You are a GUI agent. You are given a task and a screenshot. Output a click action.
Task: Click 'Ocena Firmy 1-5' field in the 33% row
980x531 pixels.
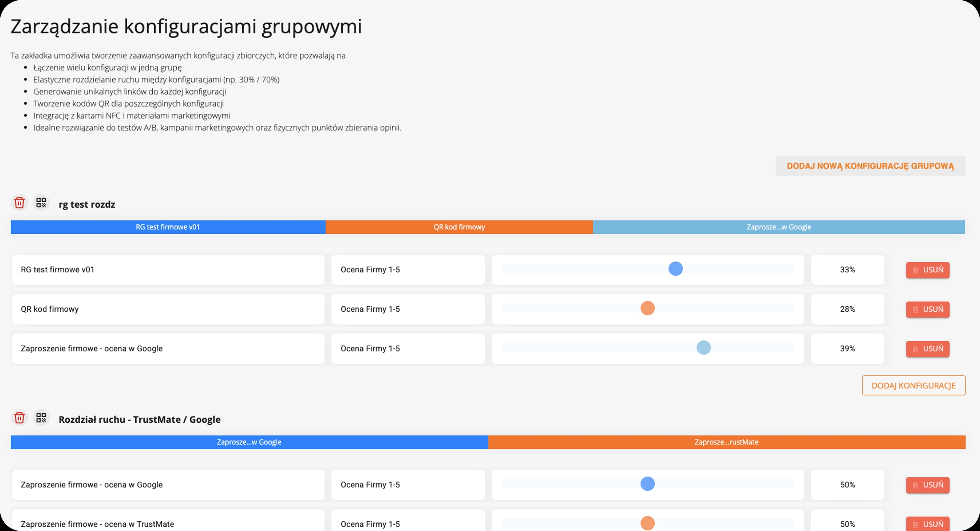(408, 270)
